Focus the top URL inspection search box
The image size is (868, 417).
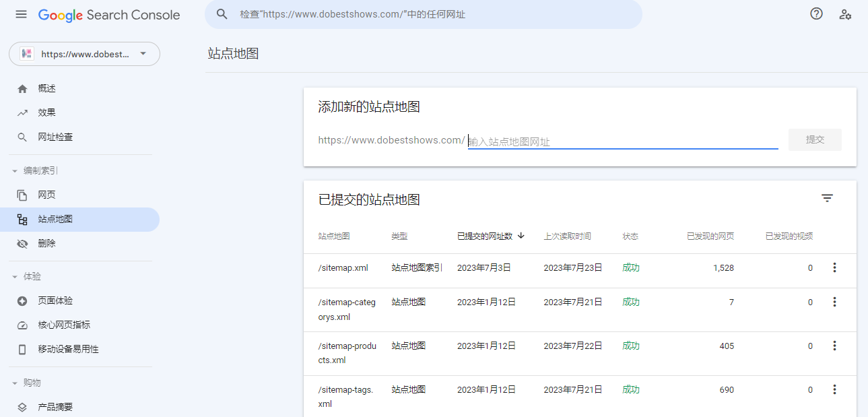coord(424,14)
